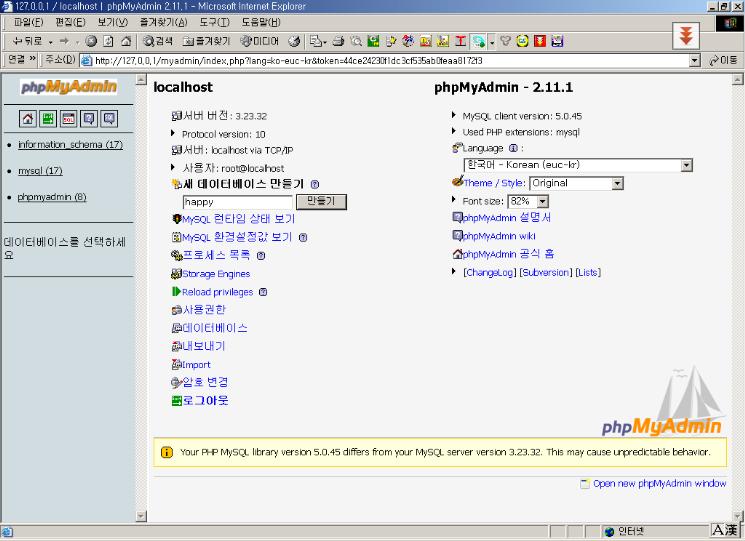Select the mysql (17) database
The image size is (745, 541).
40,171
